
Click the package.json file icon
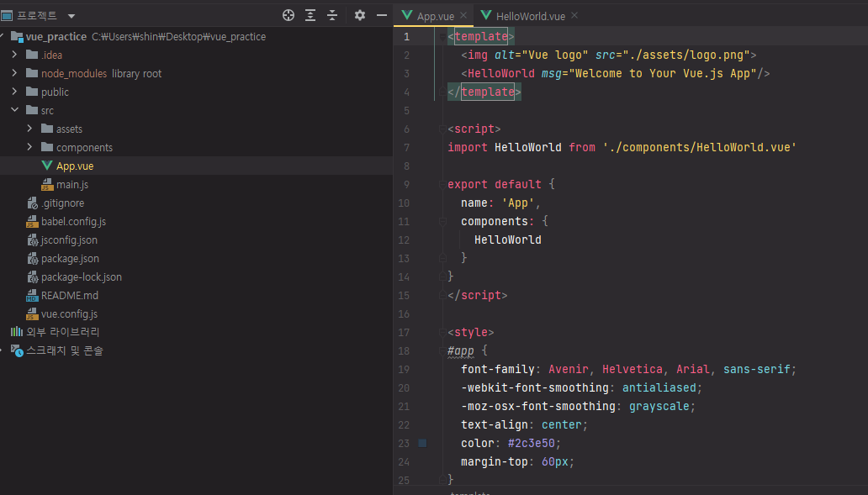tap(32, 258)
